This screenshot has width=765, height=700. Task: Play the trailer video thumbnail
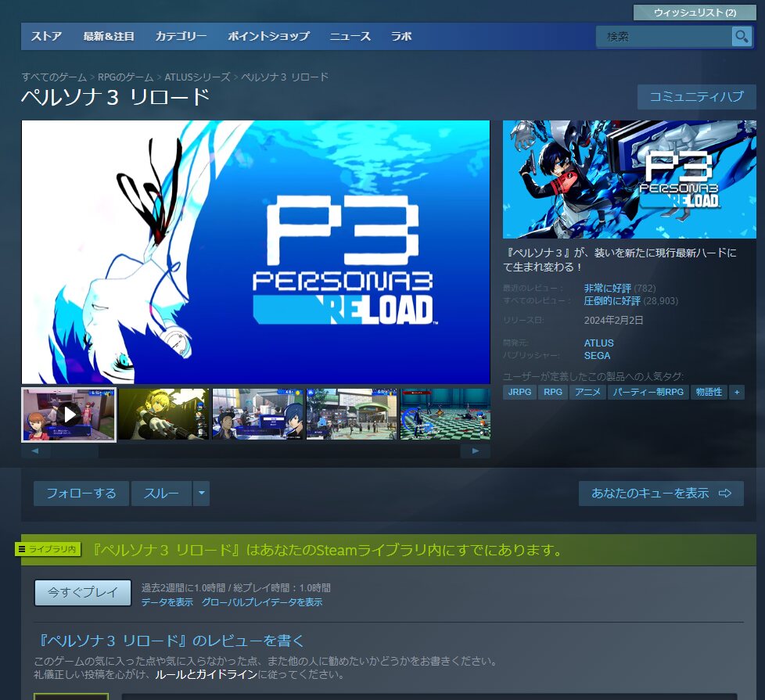[x=69, y=415]
